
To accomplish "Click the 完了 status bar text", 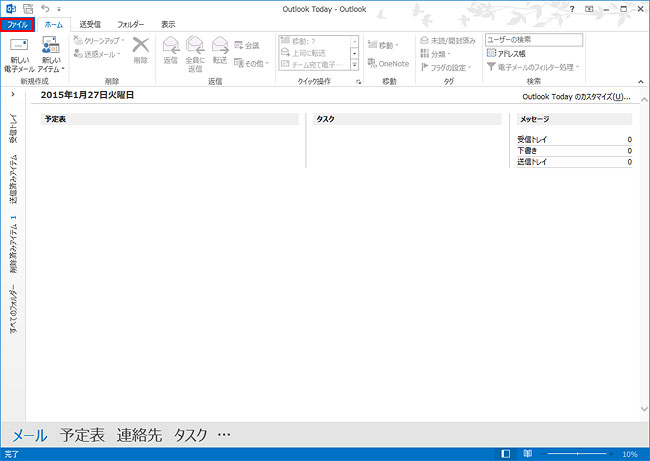I will tap(12, 454).
